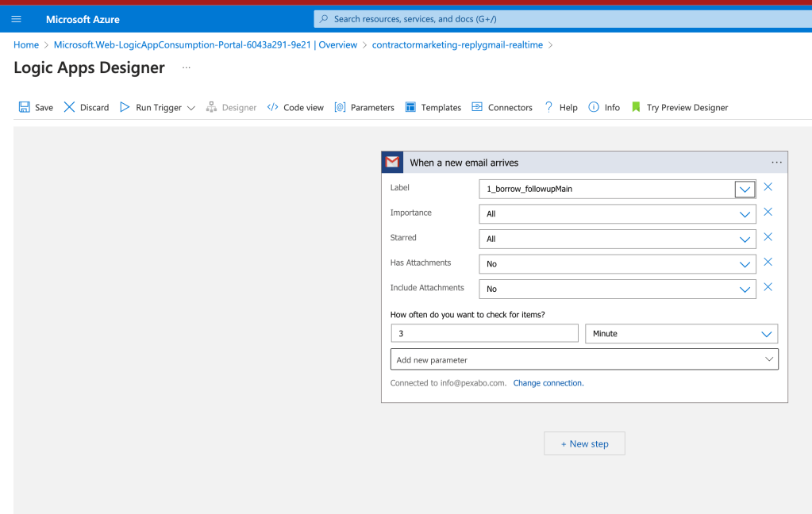Viewport: 812px width, 514px height.
Task: Remove the Importance parameter
Action: pos(768,212)
